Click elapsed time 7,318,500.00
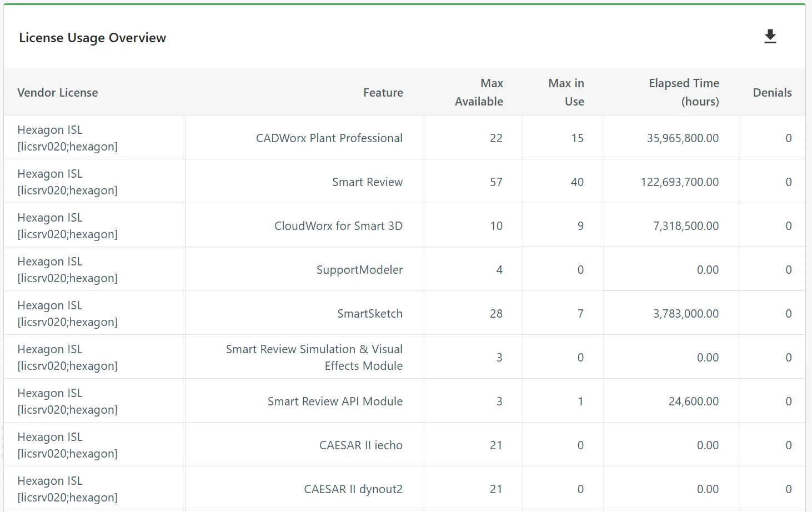This screenshot has height=512, width=812. click(686, 226)
